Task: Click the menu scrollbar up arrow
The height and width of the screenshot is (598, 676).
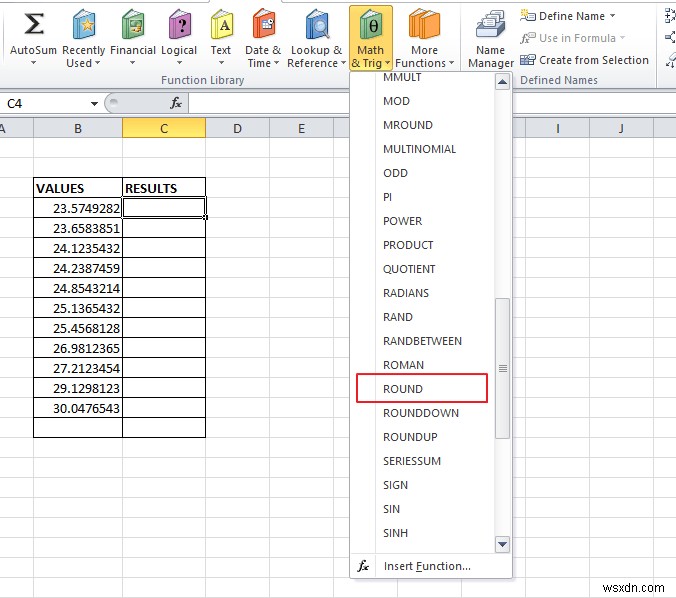Action: [502, 81]
